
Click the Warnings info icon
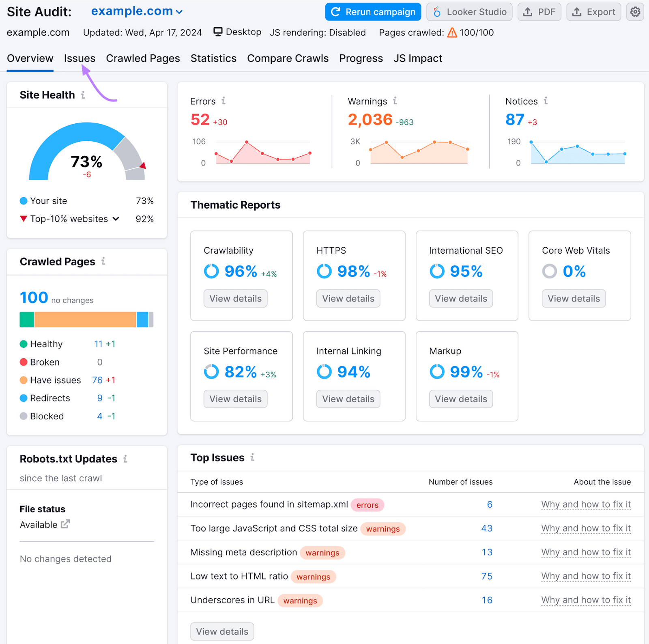[395, 101]
